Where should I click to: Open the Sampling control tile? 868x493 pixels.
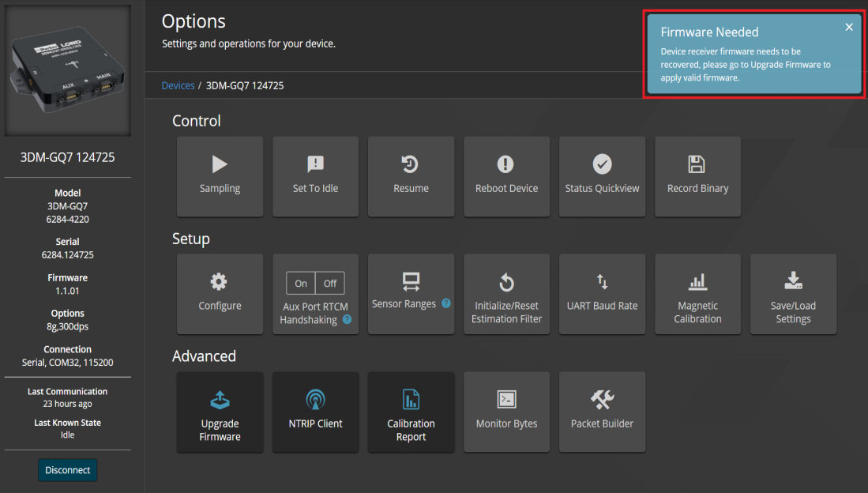click(x=220, y=177)
